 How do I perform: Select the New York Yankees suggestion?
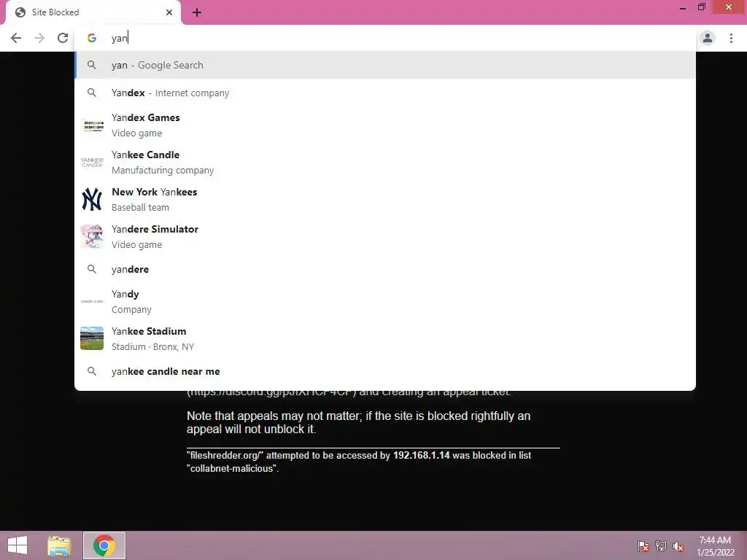point(385,200)
